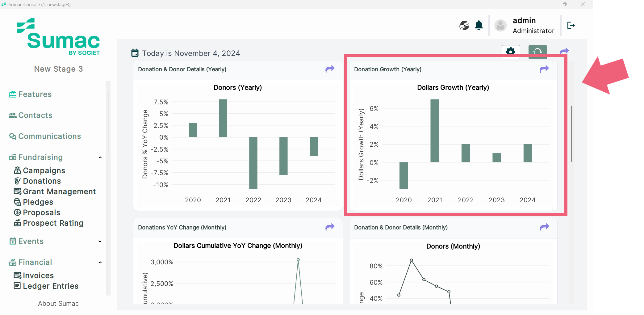Open Ledger Entries under Financial
The image size is (644, 315).
pos(46,286)
